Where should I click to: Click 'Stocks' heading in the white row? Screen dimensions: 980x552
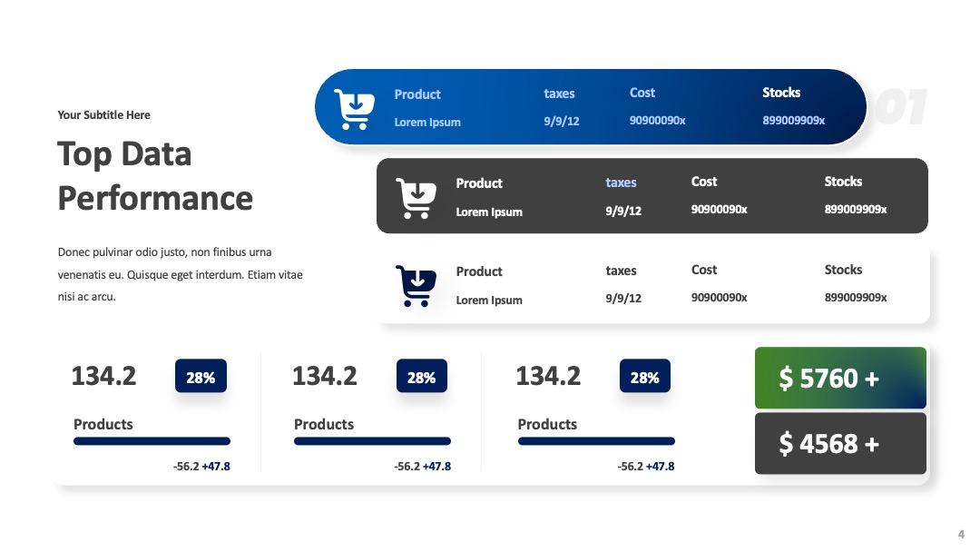843,270
